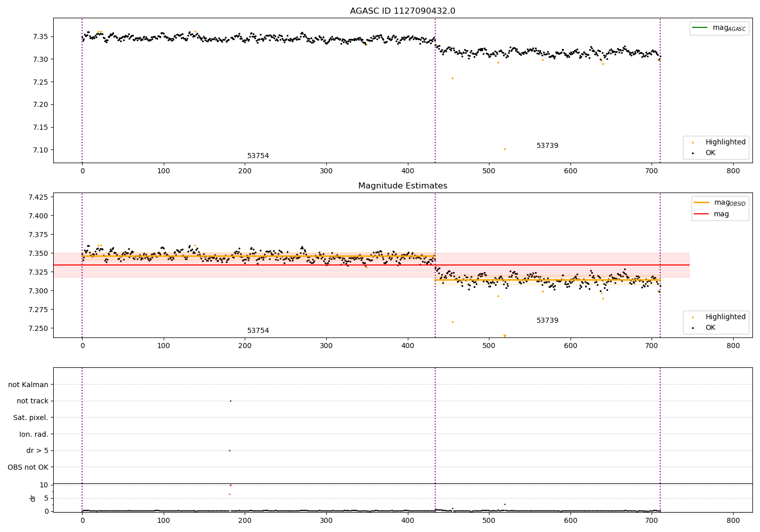
Task: Click the 10 tick on the dr axis
Action: tap(44, 485)
